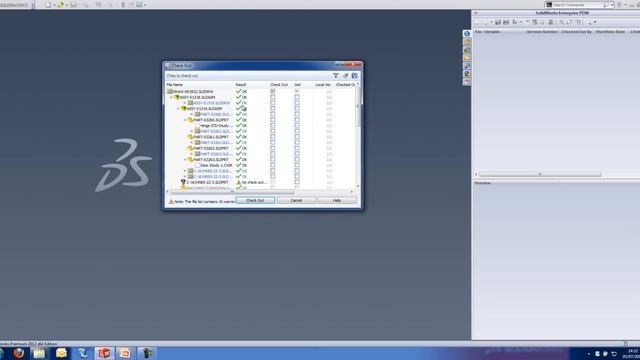This screenshot has width=640, height=360.
Task: Toggle Get checkbox for DRAW-003921.SLDDRW
Action: 297,91
